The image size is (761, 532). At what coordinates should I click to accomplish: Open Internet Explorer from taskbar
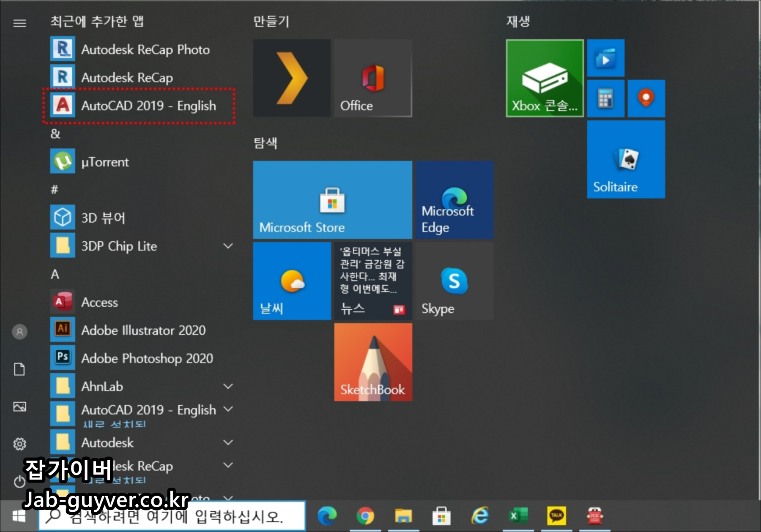(x=480, y=516)
